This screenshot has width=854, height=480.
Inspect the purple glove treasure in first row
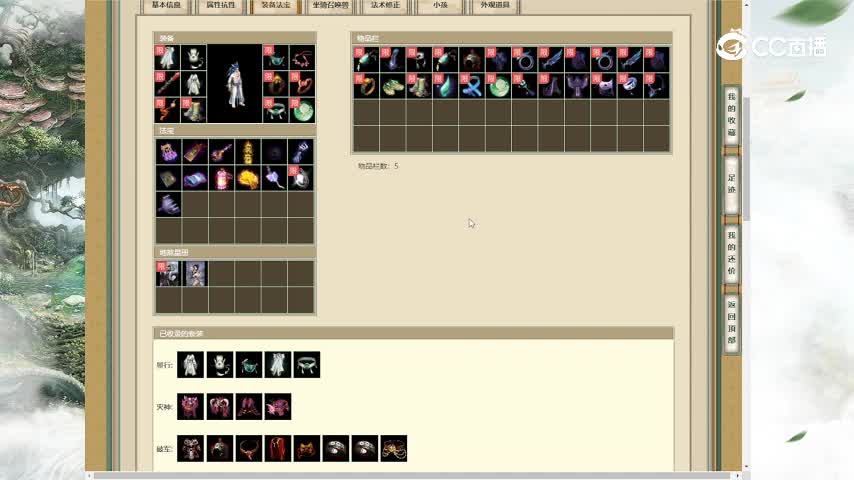301,152
